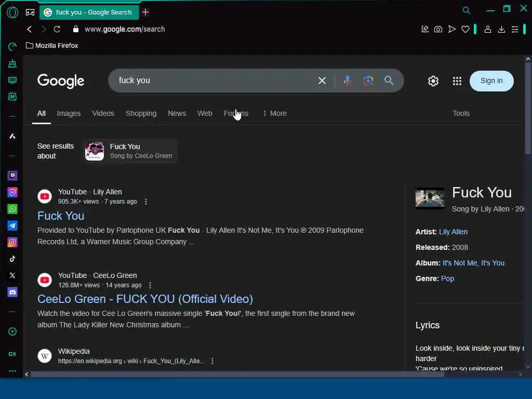Open the Opera GX menu logo

(12, 12)
